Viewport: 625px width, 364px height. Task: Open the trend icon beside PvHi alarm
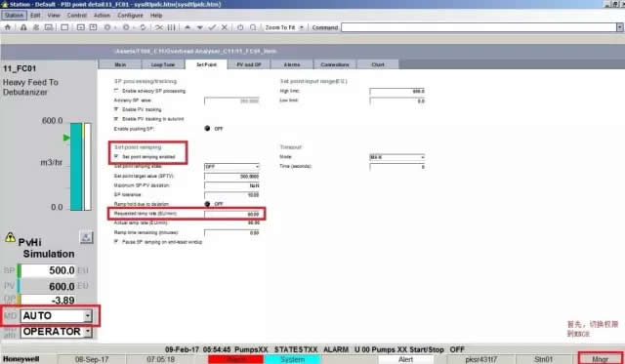coord(86,238)
